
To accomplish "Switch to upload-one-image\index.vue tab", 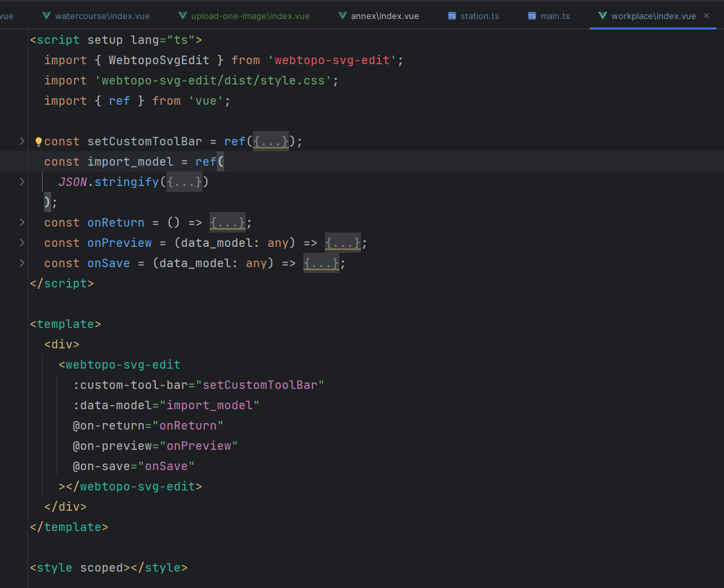I will pos(244,16).
